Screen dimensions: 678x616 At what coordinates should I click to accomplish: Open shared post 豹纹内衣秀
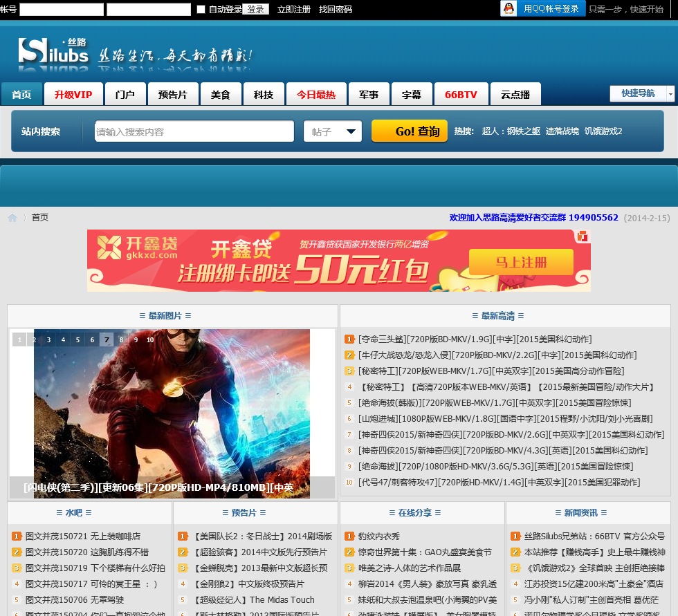click(x=379, y=536)
